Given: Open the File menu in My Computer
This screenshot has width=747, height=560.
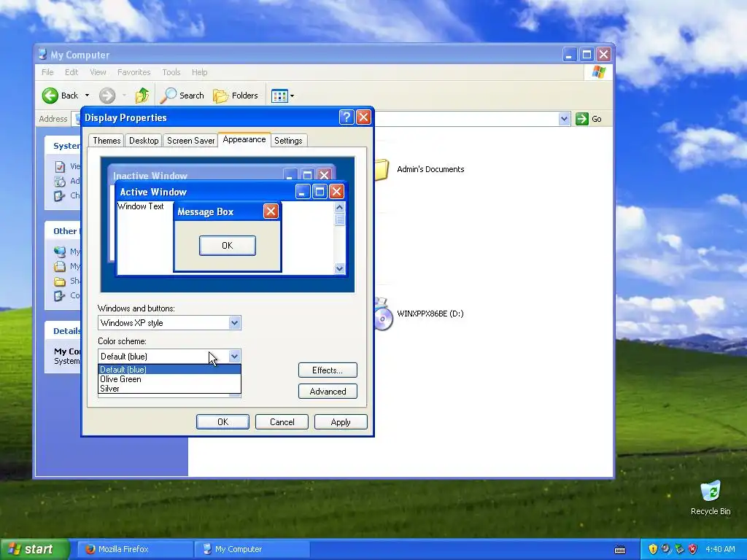Looking at the screenshot, I should [47, 72].
